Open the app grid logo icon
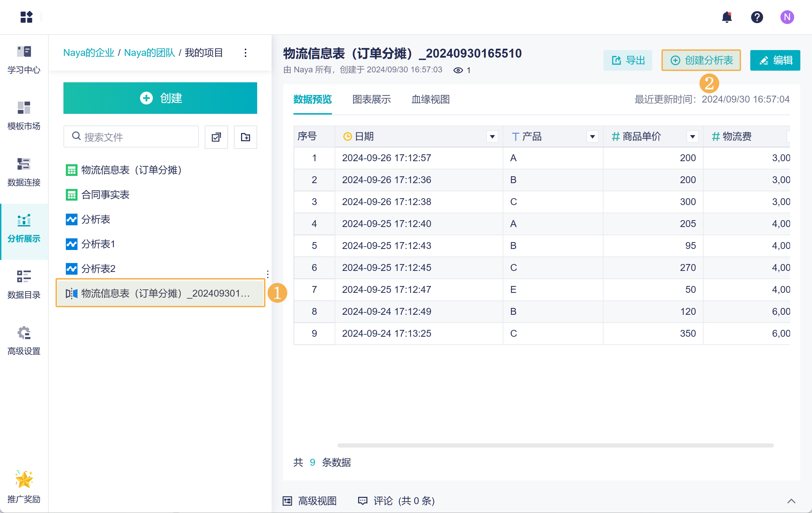812x513 pixels. point(26,17)
